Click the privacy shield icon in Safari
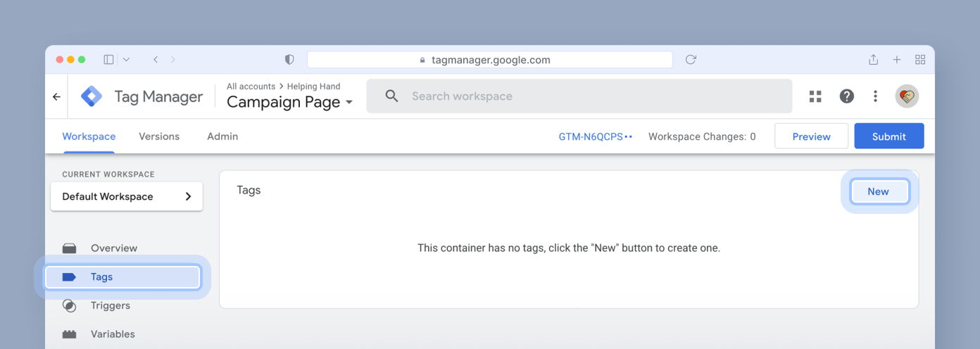Viewport: 980px width, 349px height. point(289,60)
